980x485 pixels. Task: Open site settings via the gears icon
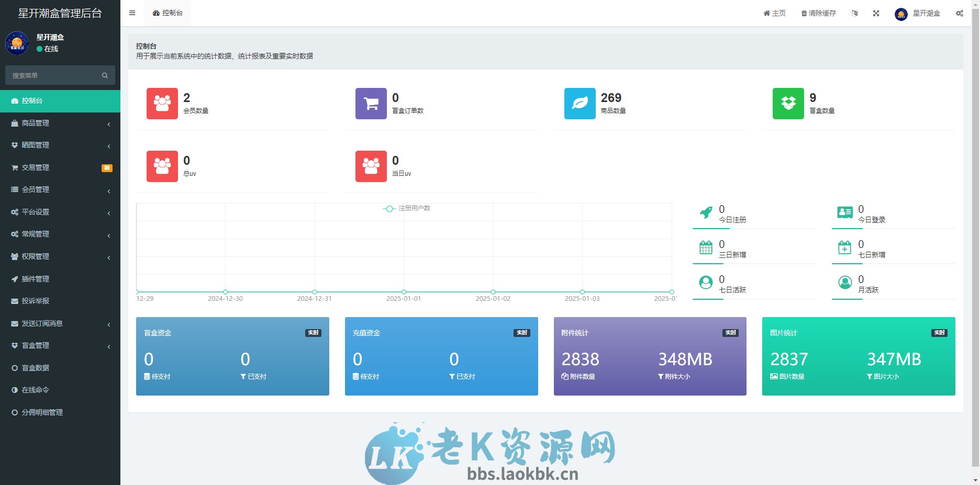960,13
